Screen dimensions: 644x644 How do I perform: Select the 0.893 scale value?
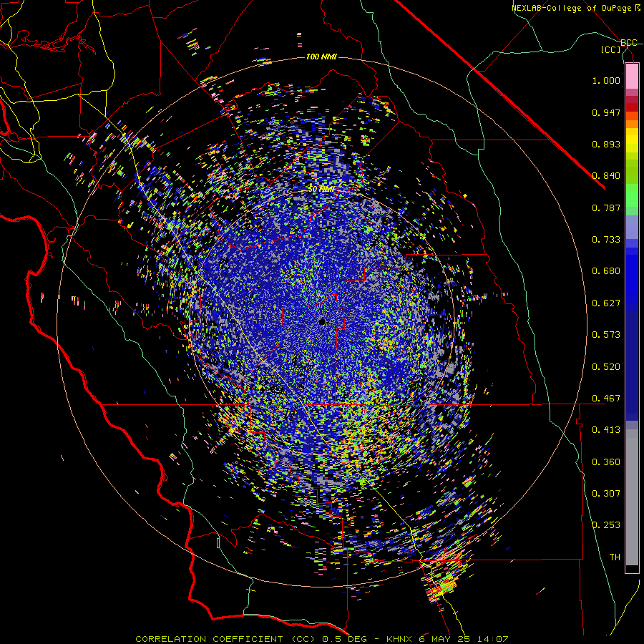tap(606, 144)
